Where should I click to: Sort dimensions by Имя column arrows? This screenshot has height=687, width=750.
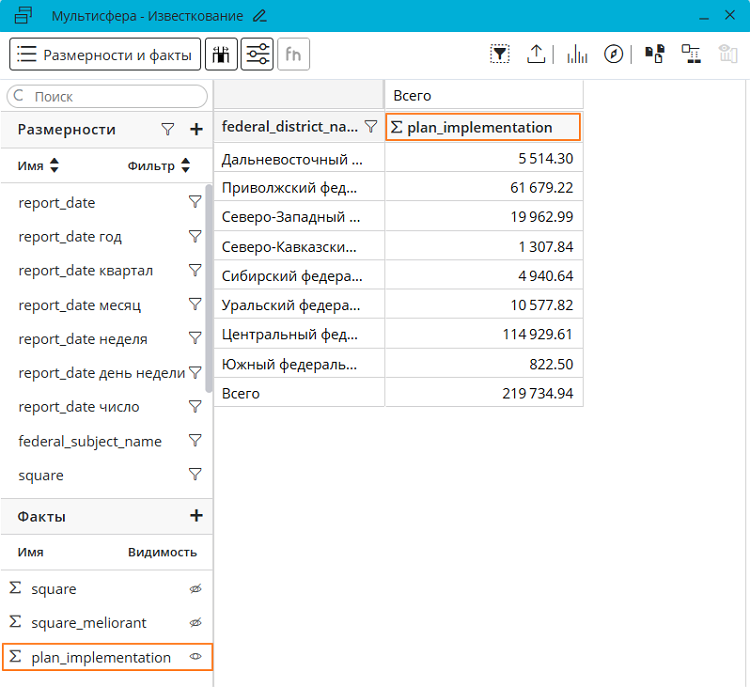[54, 166]
